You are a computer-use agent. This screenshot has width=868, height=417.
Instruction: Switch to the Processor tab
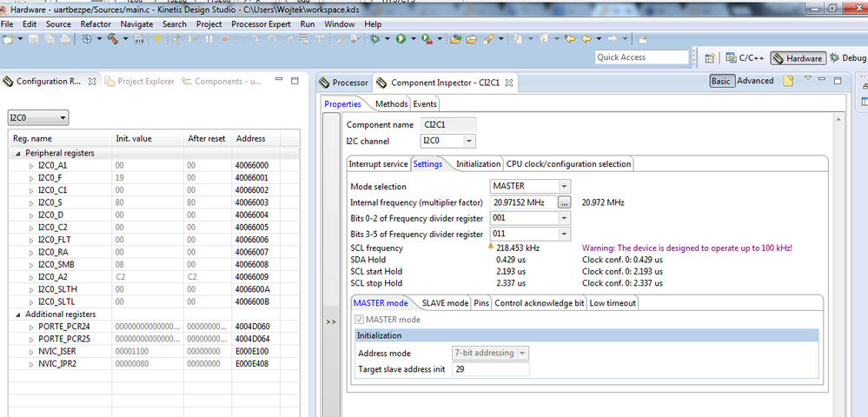(344, 83)
